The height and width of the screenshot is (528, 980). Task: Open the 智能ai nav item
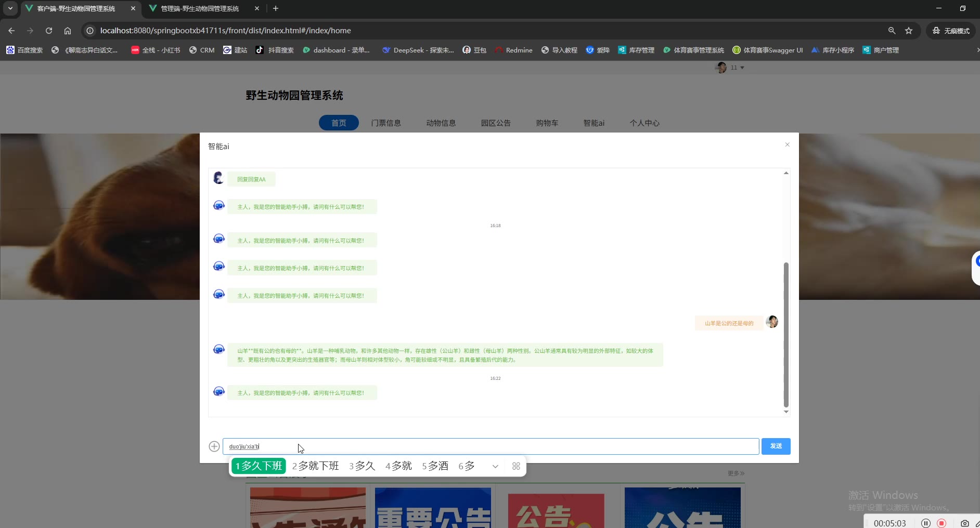594,123
